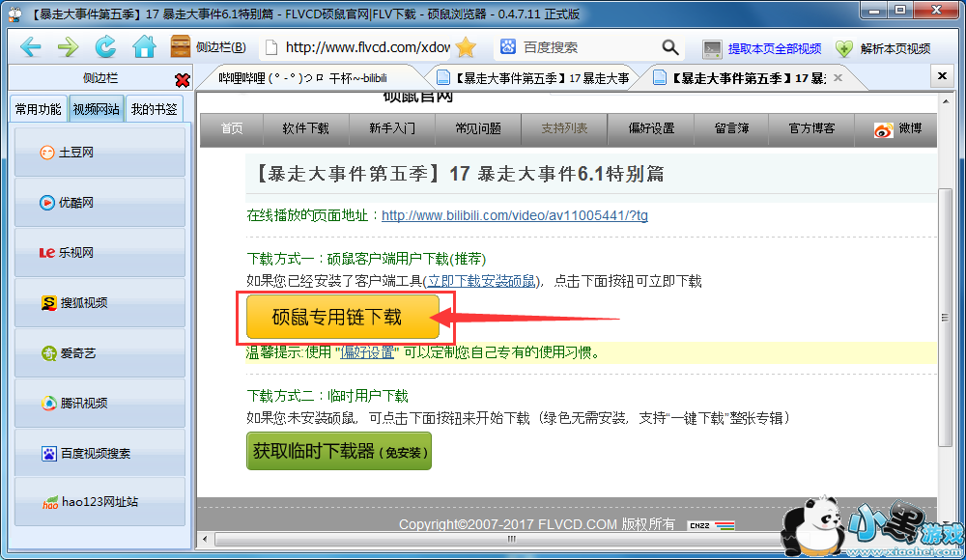Reload the page with refresh icon
Screen dimensions: 966x560
(x=105, y=46)
